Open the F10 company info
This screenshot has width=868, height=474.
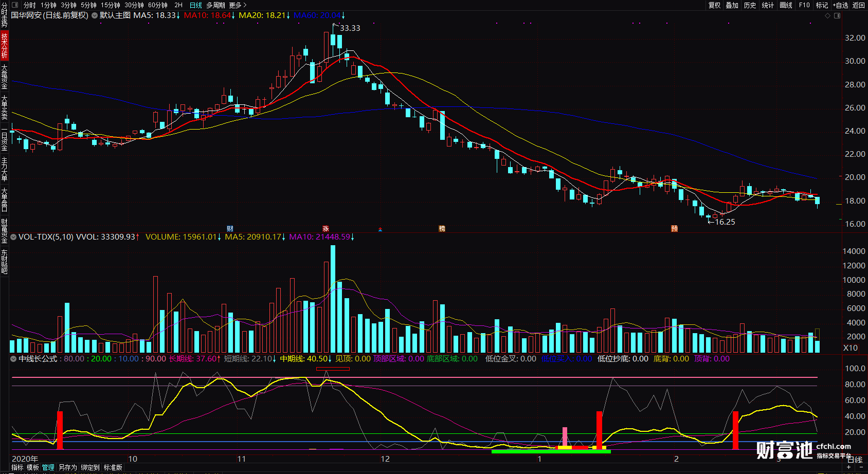click(804, 5)
